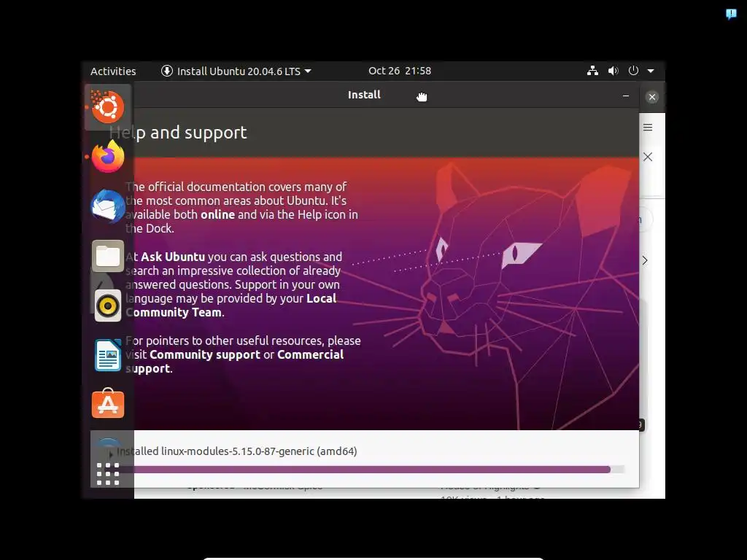The height and width of the screenshot is (560, 747).
Task: Click the Help and support heading
Action: (x=178, y=133)
